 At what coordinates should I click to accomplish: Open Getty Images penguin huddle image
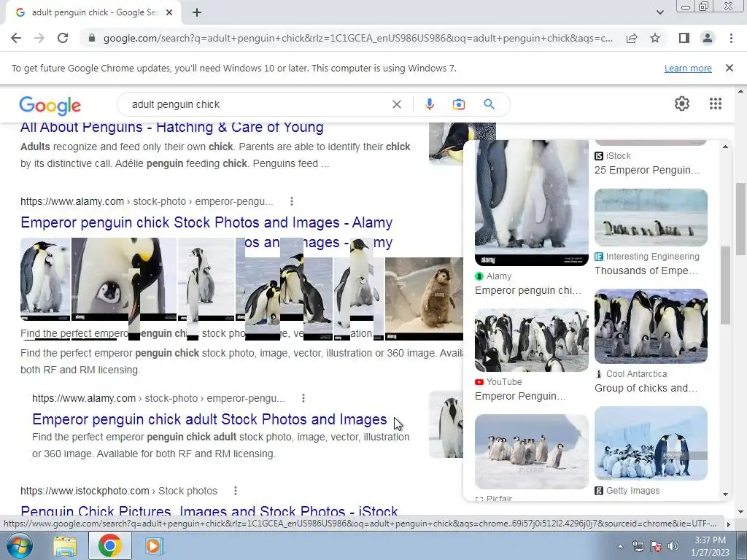click(x=651, y=443)
